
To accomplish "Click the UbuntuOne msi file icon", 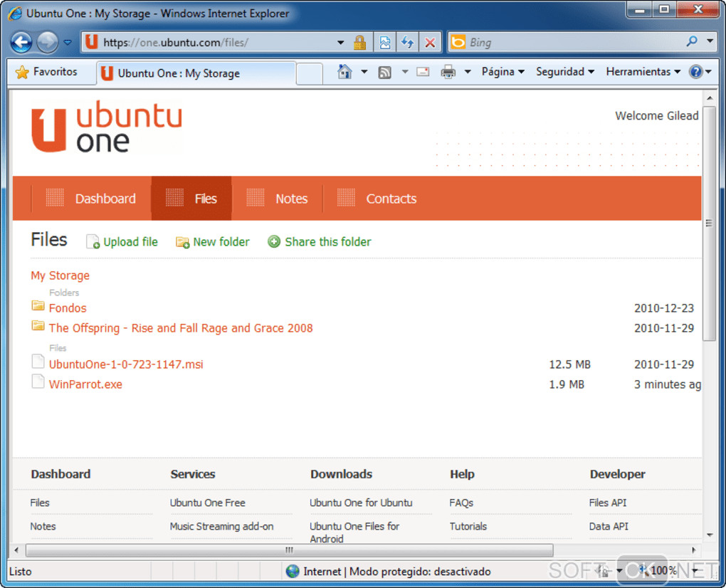I will click(x=38, y=361).
